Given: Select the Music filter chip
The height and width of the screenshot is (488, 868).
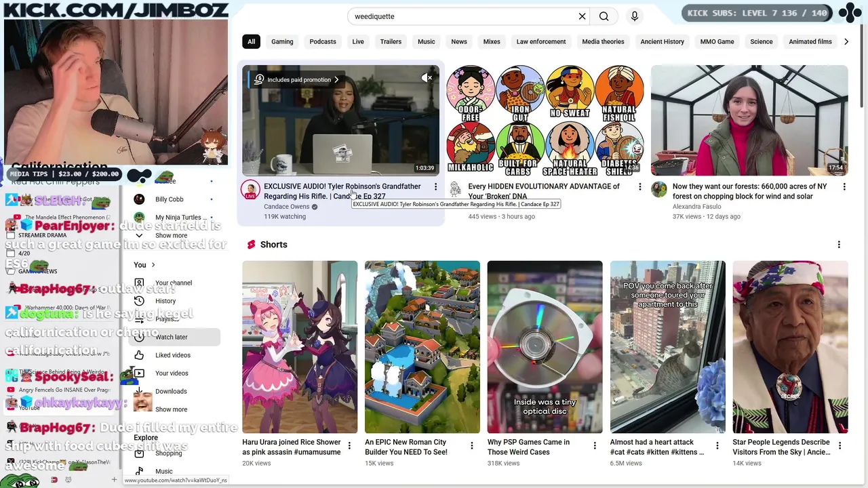Looking at the screenshot, I should [427, 42].
